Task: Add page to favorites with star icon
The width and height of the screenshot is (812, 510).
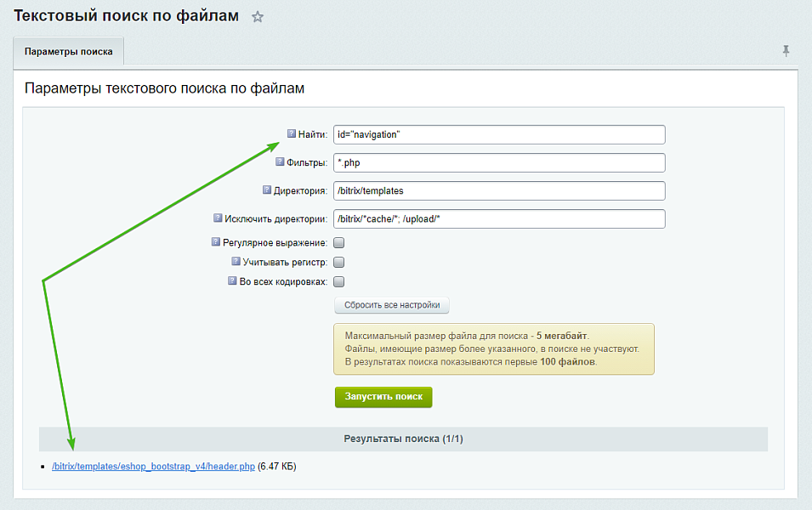Action: (258, 17)
